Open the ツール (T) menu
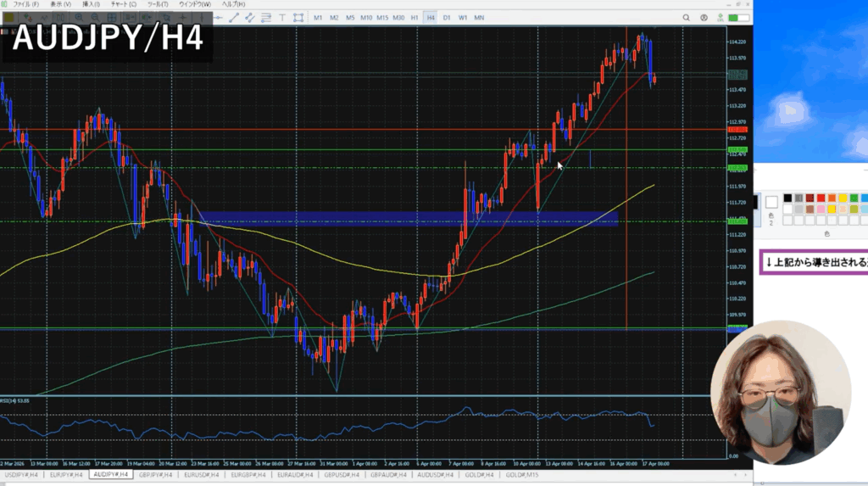 [x=159, y=4]
